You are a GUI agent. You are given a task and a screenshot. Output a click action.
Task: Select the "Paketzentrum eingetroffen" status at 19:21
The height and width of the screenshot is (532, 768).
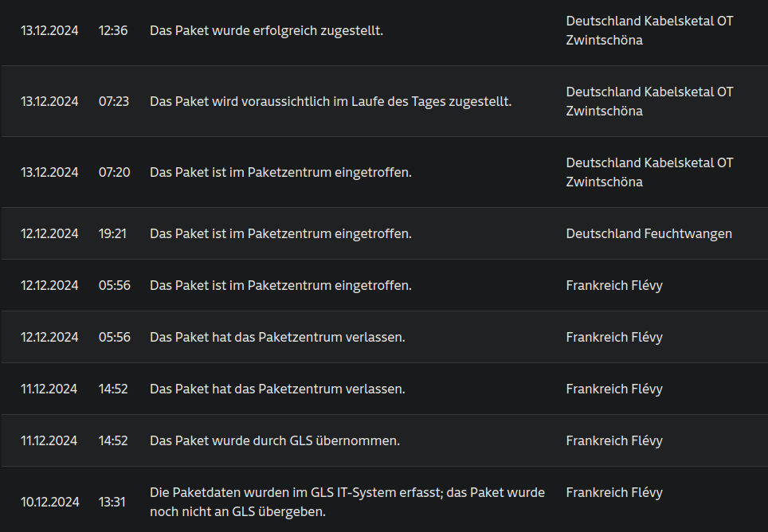click(x=280, y=234)
